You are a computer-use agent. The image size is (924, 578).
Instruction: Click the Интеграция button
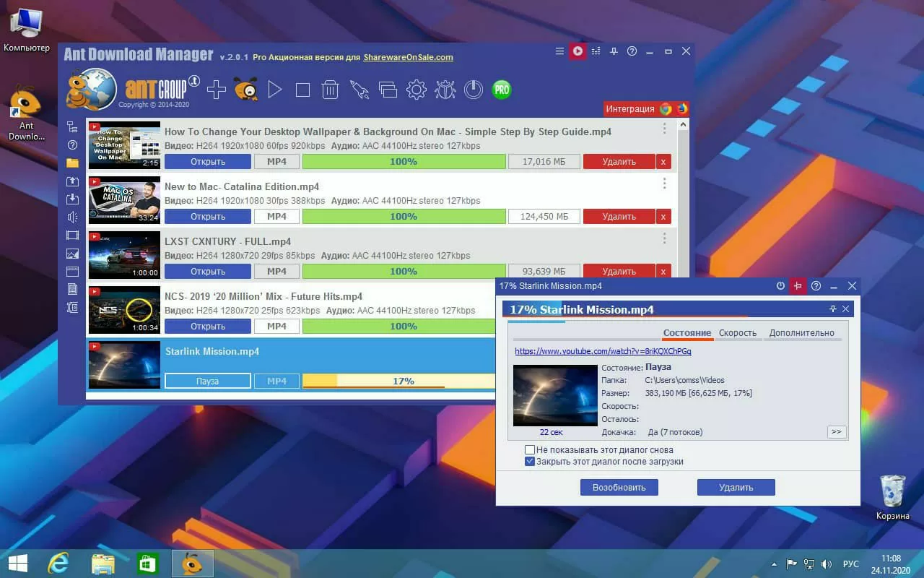pyautogui.click(x=630, y=109)
